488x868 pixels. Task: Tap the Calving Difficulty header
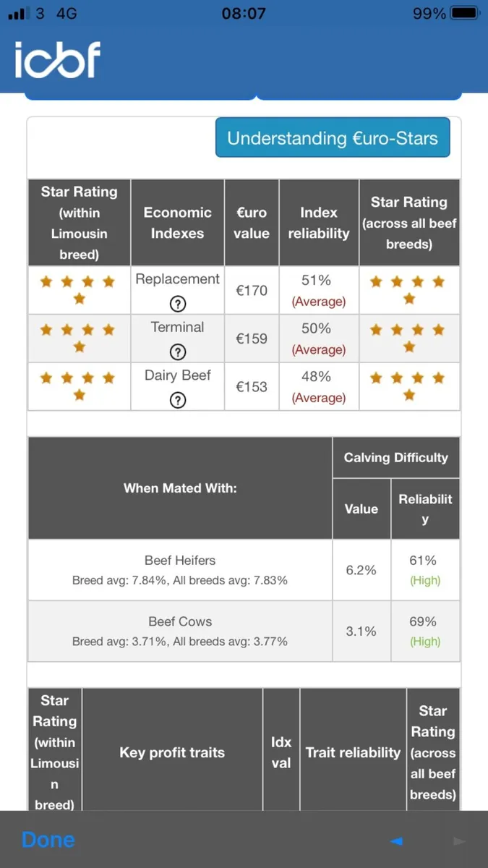(x=395, y=457)
